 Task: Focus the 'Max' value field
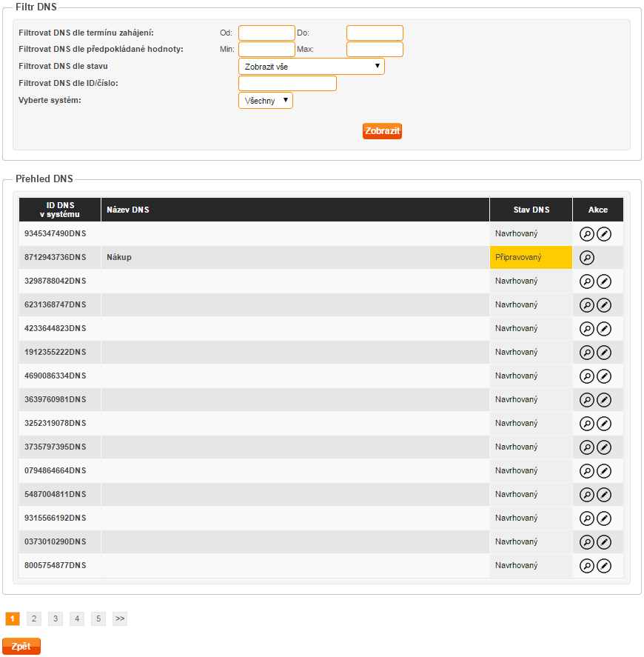(375, 49)
